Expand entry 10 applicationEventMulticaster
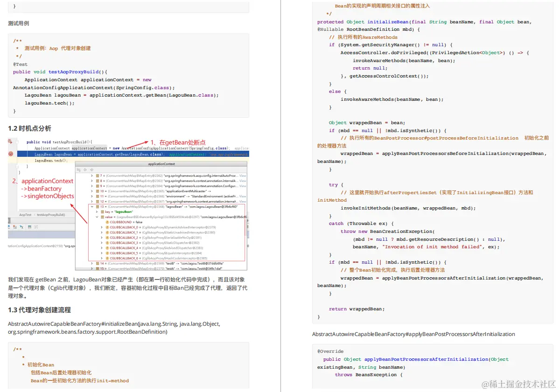This screenshot has width=559, height=392. 92,191
